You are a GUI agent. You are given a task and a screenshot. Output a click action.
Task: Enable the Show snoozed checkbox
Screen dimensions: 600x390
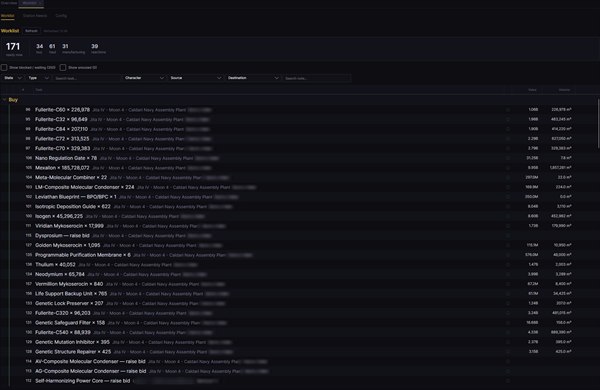(x=63, y=67)
